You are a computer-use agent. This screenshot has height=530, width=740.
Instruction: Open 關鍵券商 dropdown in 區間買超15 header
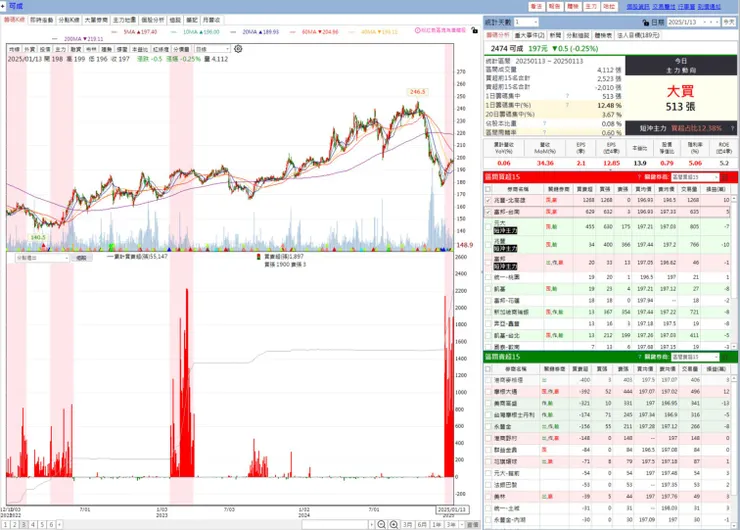point(695,177)
